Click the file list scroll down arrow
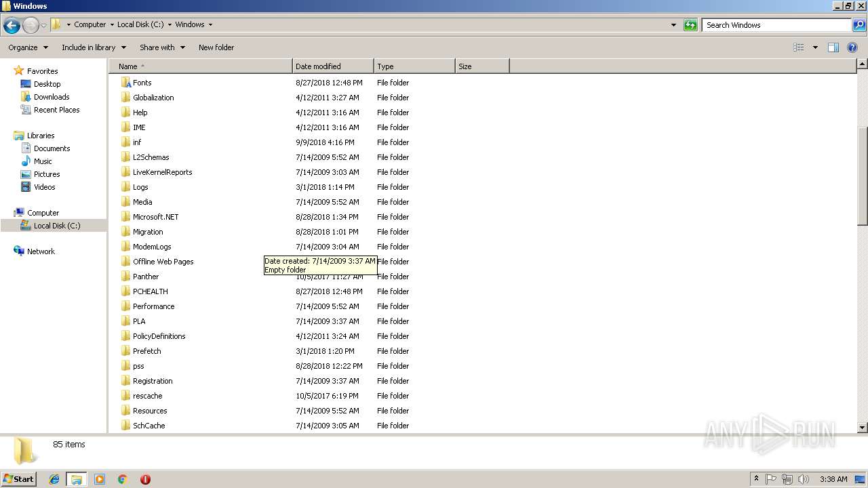868x488 pixels. click(x=863, y=428)
